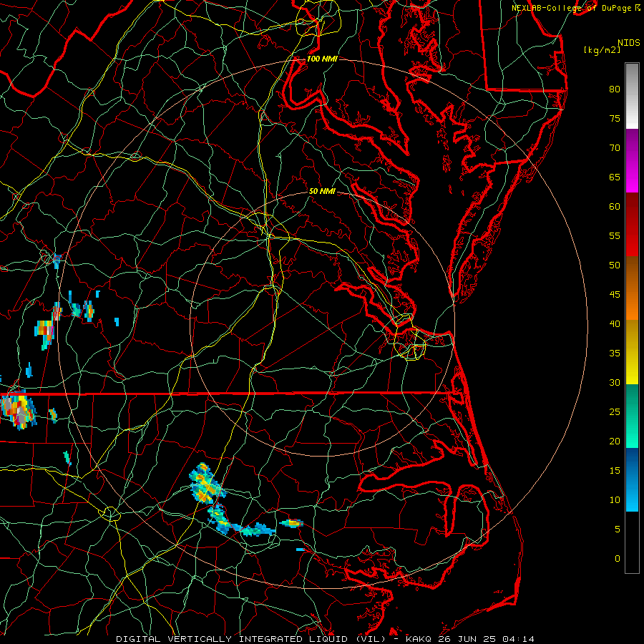Click the KAKQ radar site identifier
This screenshot has width=644, height=644.
coord(419,639)
